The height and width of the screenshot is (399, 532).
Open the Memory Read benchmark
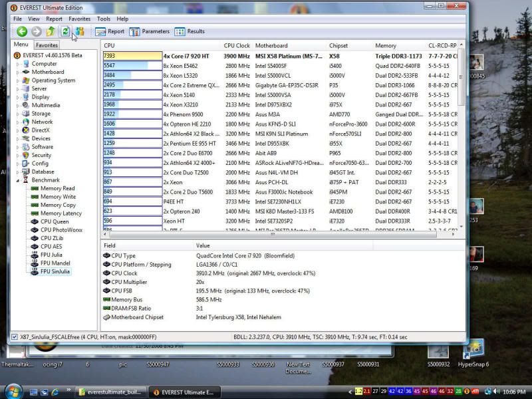[57, 188]
